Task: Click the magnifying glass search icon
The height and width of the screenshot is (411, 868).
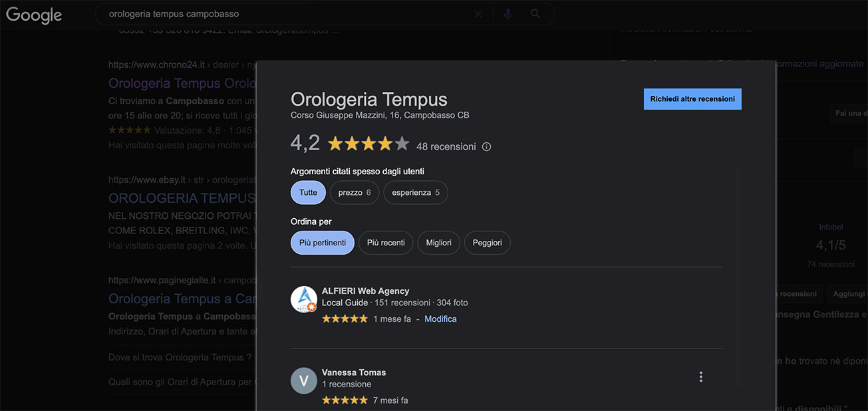Action: coord(535,14)
